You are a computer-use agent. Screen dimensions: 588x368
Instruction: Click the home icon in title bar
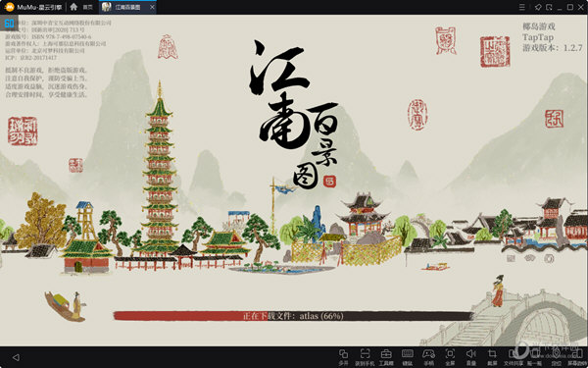73,7
